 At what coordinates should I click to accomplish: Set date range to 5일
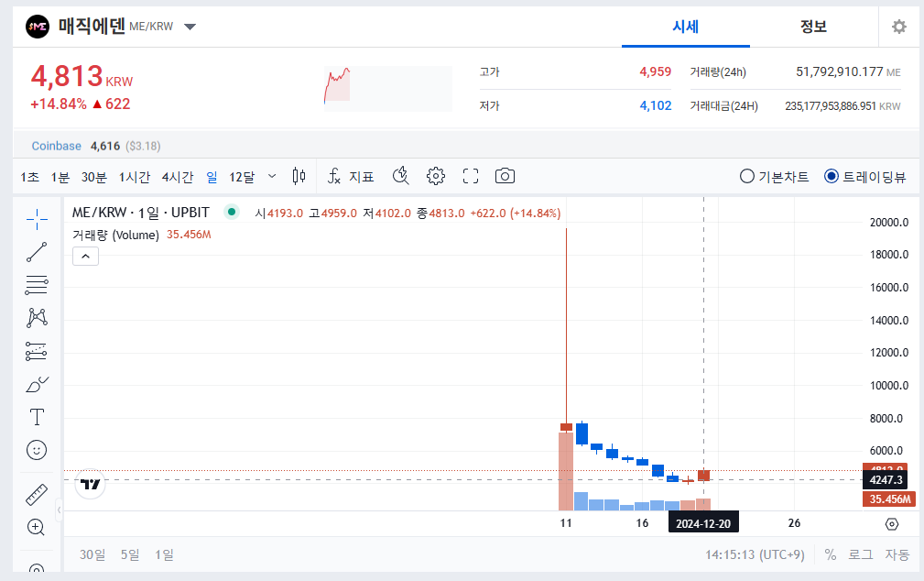coord(130,554)
